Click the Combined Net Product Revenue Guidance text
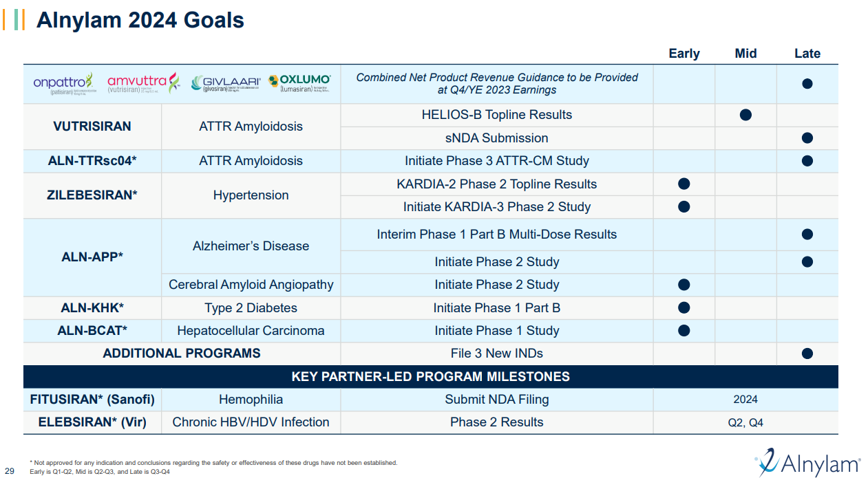The width and height of the screenshot is (868, 478). pyautogui.click(x=497, y=84)
